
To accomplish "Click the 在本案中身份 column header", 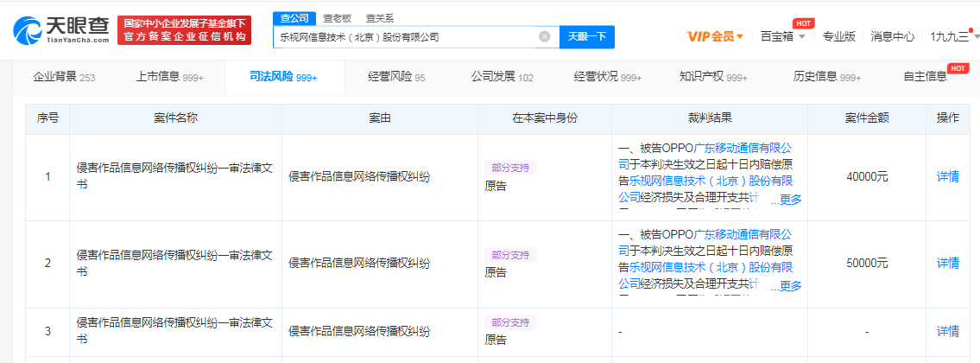I will [544, 118].
